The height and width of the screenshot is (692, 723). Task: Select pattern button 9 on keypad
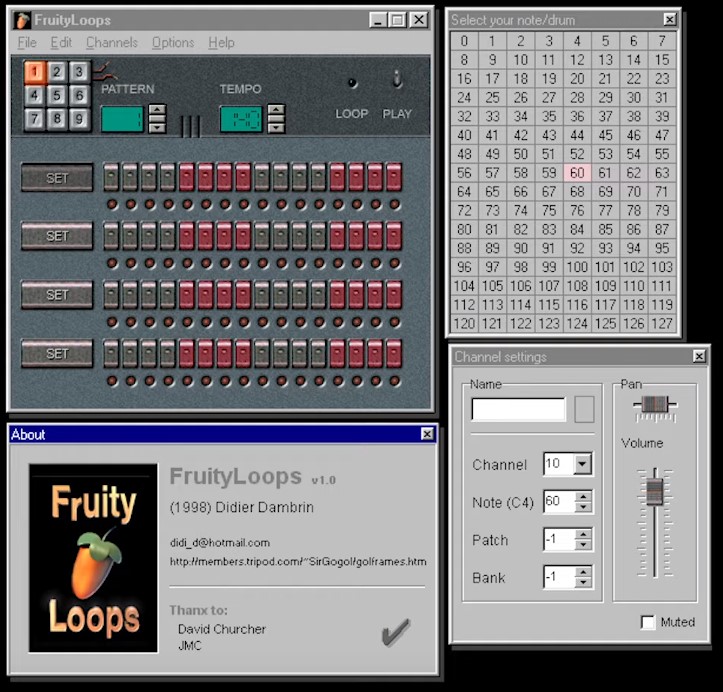(x=79, y=119)
